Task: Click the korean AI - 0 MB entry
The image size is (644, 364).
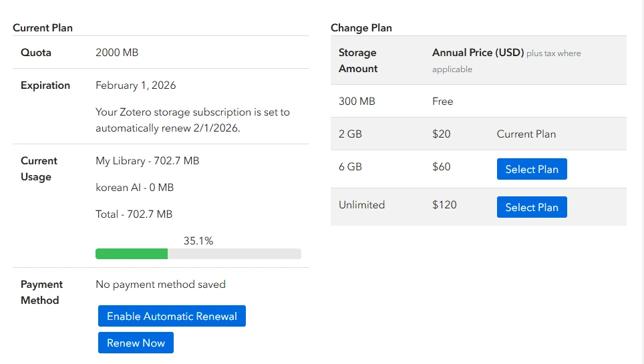Action: 134,188
